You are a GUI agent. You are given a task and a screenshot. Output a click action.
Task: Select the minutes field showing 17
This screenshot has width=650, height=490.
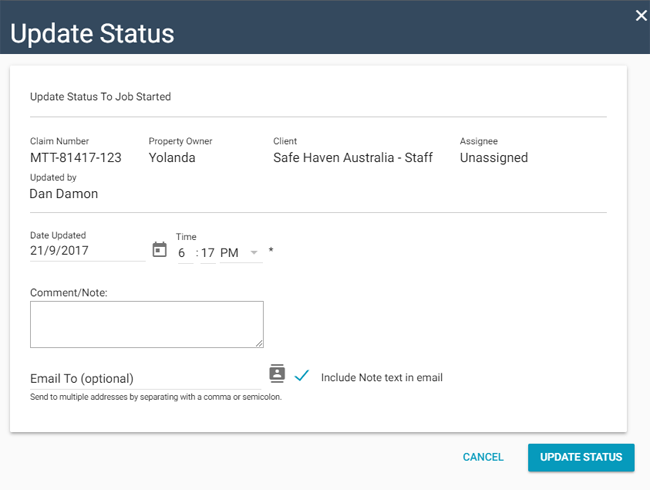coord(207,253)
